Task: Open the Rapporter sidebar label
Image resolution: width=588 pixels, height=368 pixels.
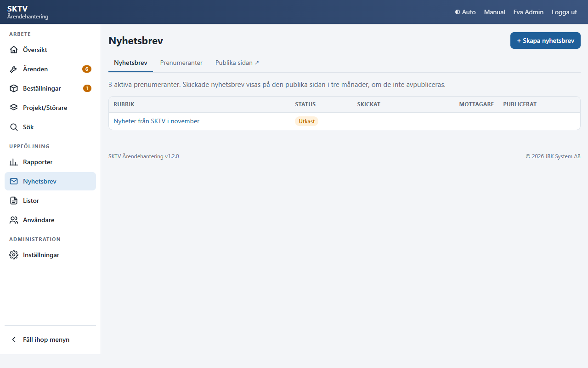Action: [38, 162]
